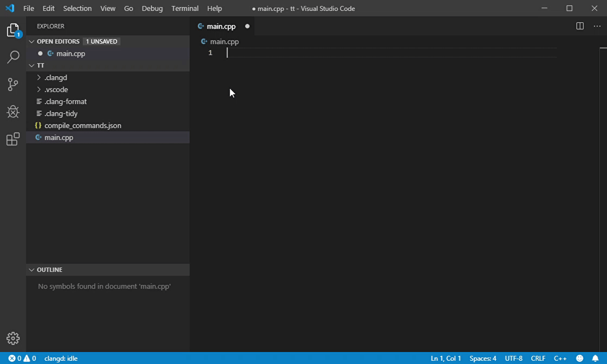Open the Debug view bug icon
Screen dimensions: 607x364
pos(13,112)
